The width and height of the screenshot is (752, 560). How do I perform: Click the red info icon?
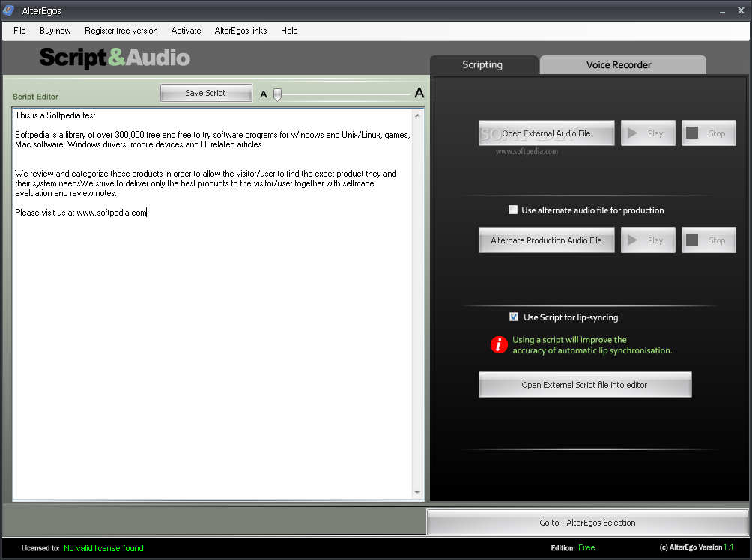(x=499, y=344)
